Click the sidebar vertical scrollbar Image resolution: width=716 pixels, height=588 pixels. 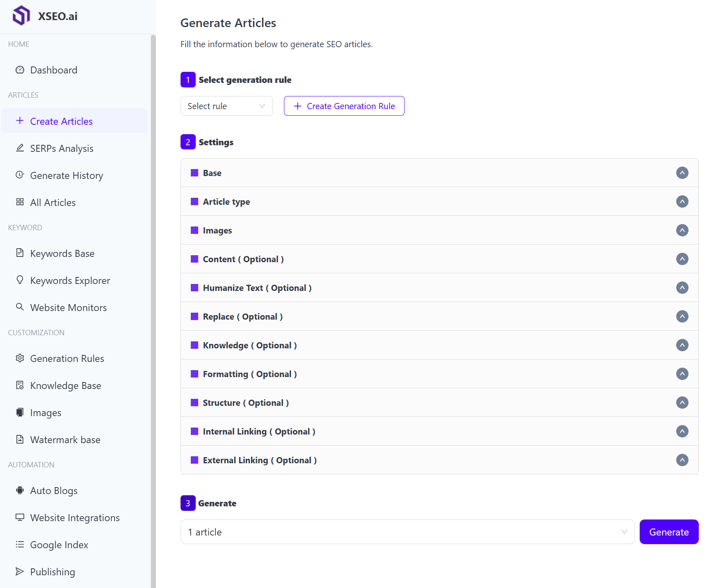[153, 287]
